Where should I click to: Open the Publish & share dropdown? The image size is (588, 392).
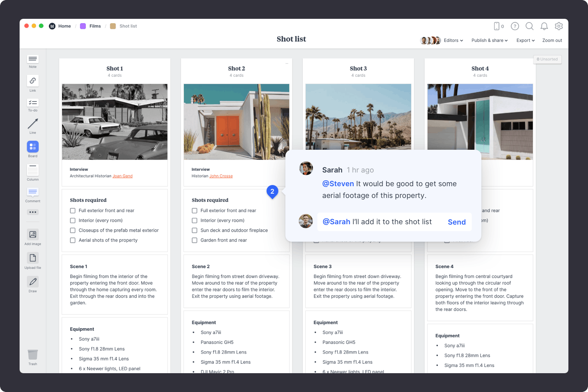pyautogui.click(x=489, y=40)
